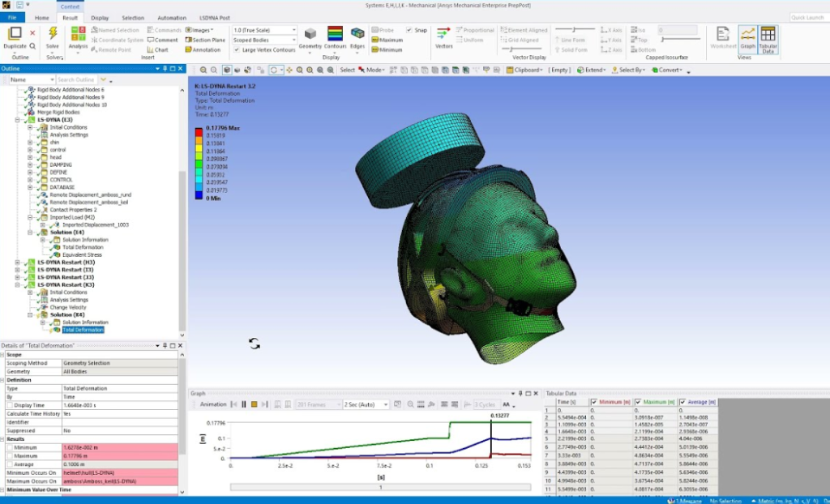Open the Edges display options

(x=357, y=35)
